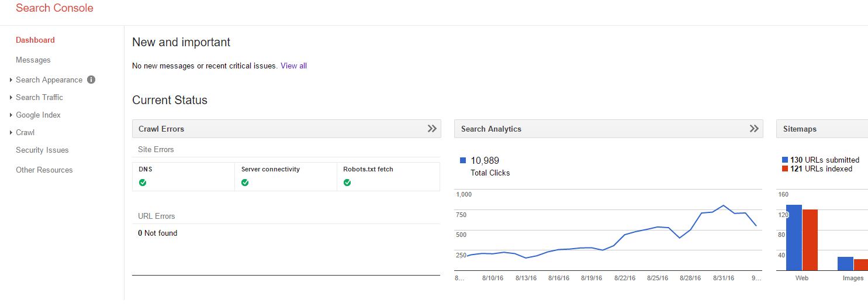The width and height of the screenshot is (868, 306).
Task: Click the Site Errors subheading
Action: [156, 150]
